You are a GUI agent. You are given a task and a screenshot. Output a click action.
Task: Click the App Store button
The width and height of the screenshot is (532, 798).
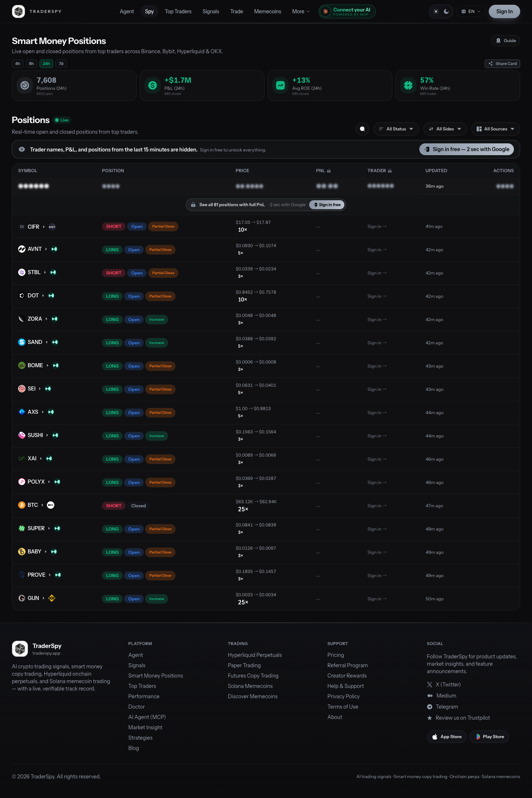pos(447,737)
